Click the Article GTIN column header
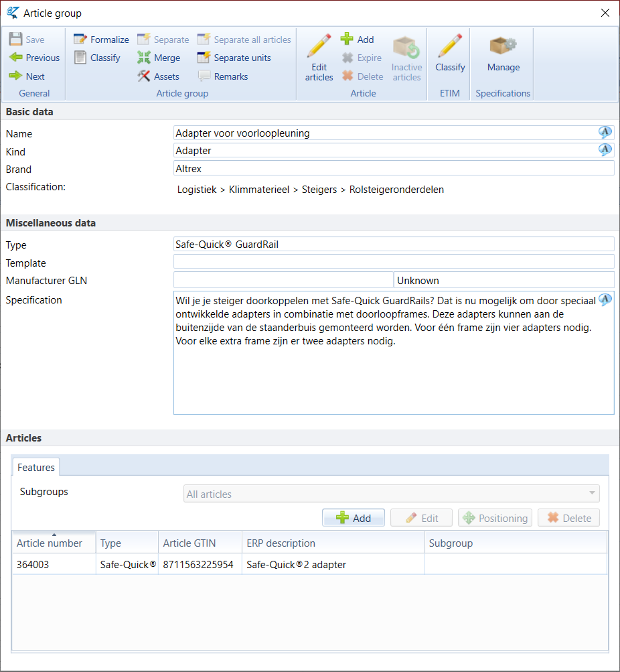Viewport: 620px width, 672px height. click(200, 543)
